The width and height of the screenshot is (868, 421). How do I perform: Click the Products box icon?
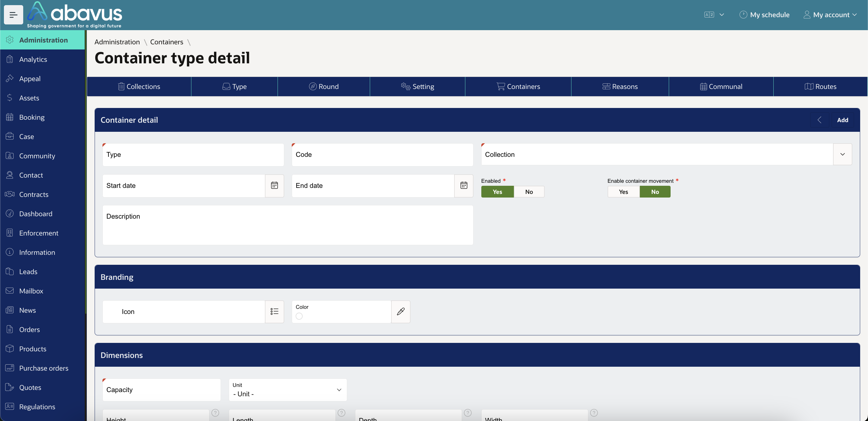[x=10, y=349]
